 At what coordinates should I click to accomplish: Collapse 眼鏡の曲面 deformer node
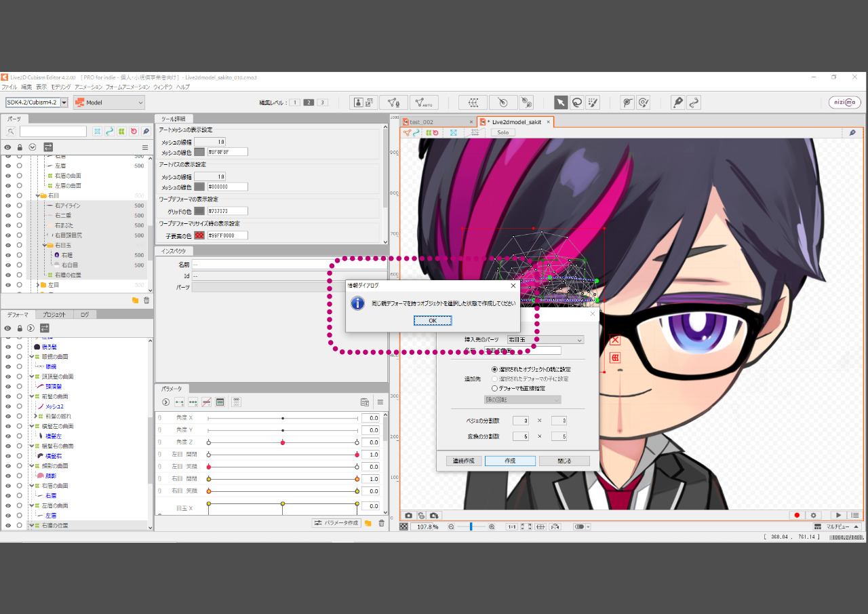(31, 356)
